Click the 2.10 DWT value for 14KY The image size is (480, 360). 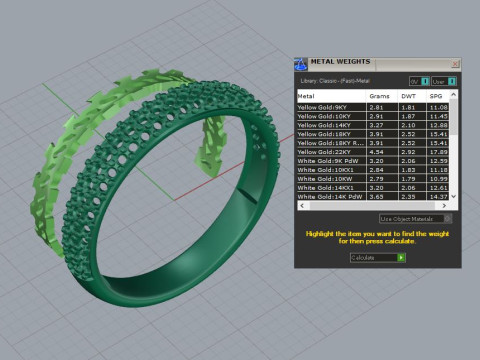click(408, 125)
